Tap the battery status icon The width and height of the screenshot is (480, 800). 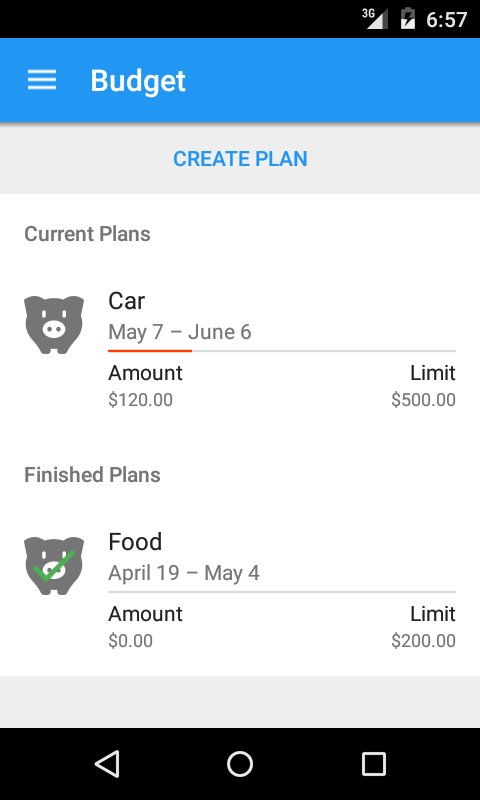tap(408, 19)
